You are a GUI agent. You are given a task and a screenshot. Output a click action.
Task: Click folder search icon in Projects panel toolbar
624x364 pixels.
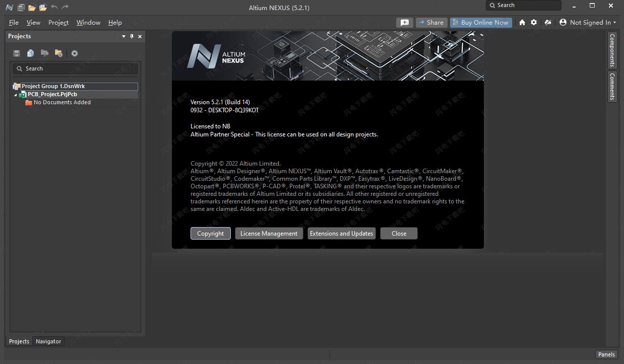44,53
